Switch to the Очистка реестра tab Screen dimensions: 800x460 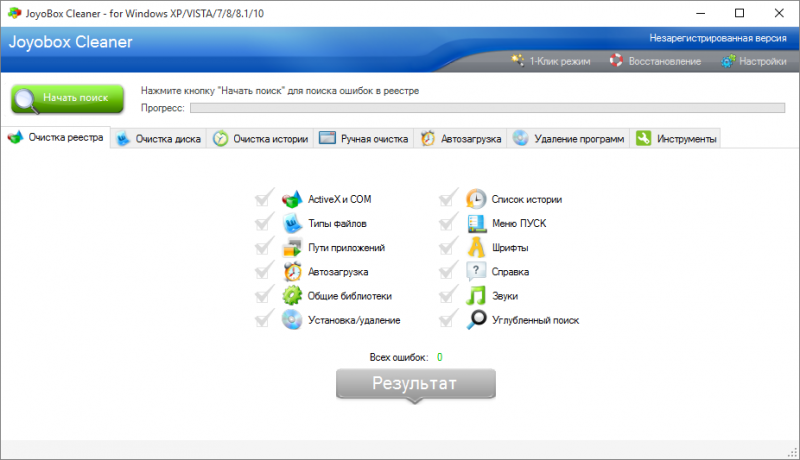[x=56, y=138]
